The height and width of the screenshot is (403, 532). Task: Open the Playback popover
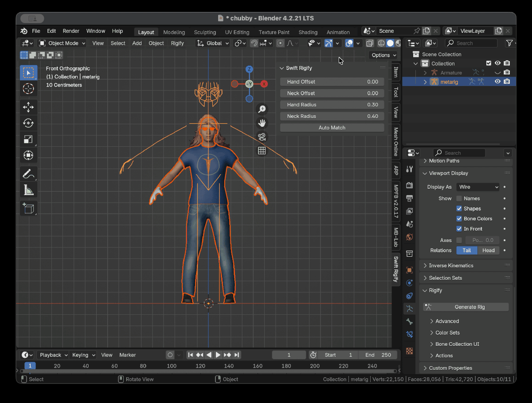point(53,355)
